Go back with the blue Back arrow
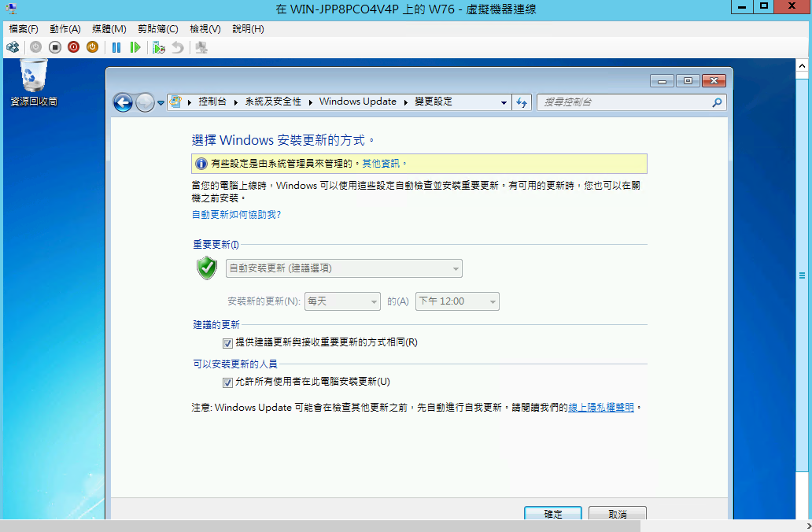The image size is (812, 532). [x=123, y=102]
